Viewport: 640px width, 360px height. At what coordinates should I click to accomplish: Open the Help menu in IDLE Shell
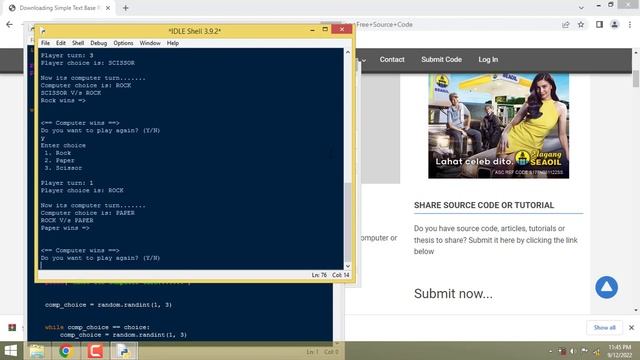pyautogui.click(x=173, y=43)
